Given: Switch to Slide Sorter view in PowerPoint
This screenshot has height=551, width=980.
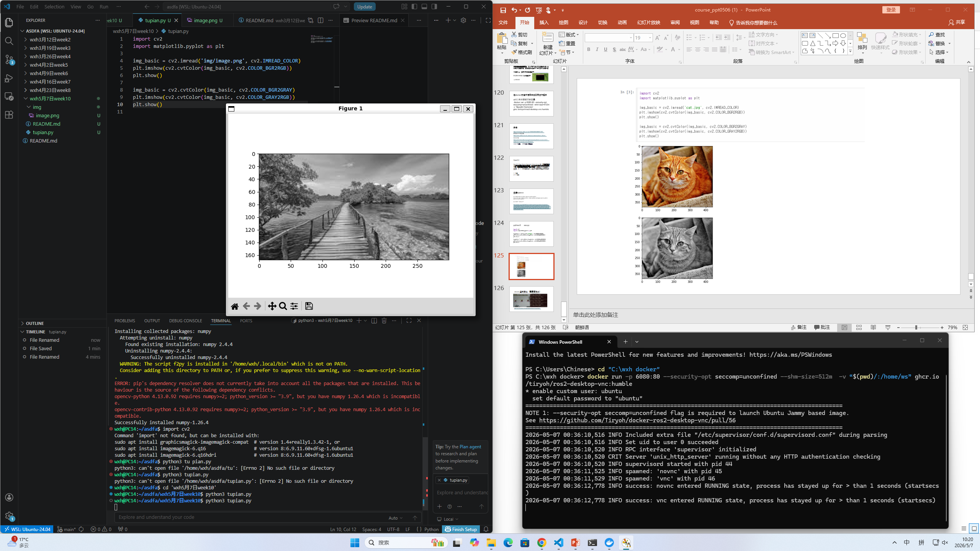Looking at the screenshot, I should [x=859, y=328].
